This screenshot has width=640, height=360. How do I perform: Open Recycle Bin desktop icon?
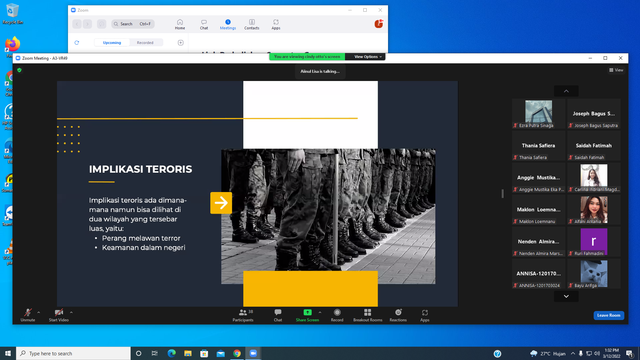point(12,13)
